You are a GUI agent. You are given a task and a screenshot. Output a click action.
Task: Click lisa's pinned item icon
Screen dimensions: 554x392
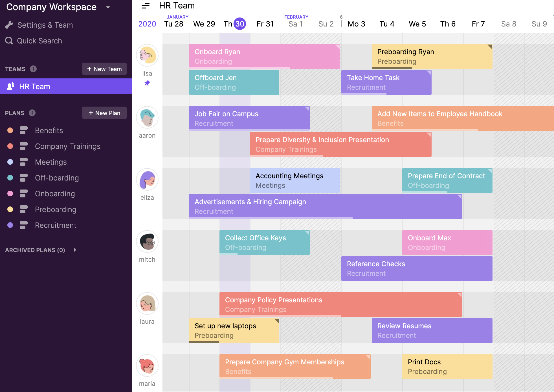click(147, 83)
